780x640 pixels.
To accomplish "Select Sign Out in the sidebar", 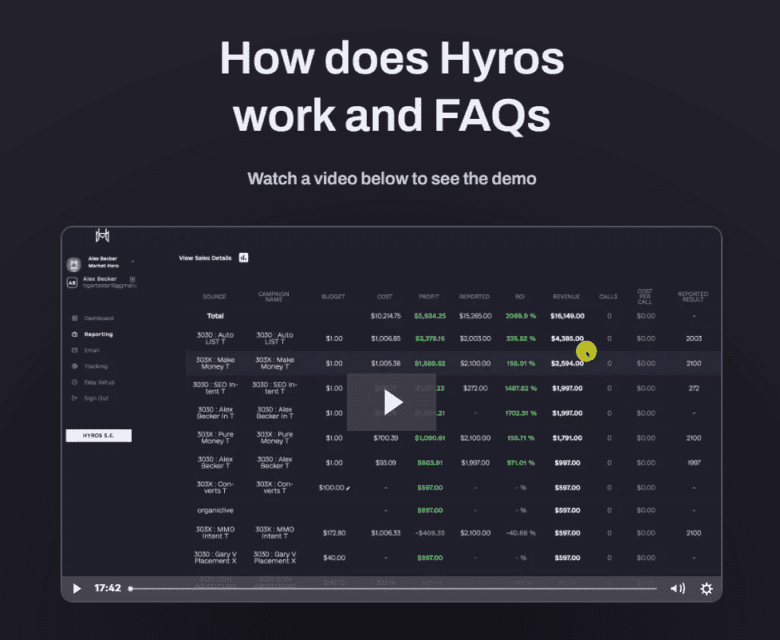I will tap(97, 398).
